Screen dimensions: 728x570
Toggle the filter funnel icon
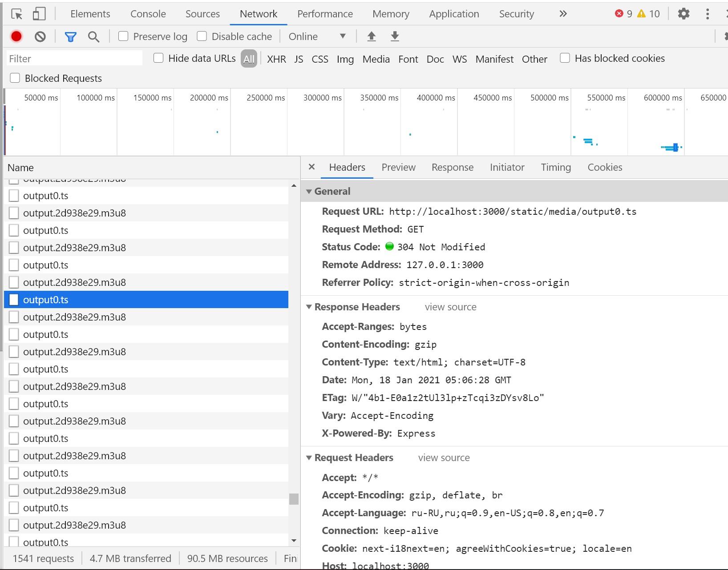[x=70, y=36]
